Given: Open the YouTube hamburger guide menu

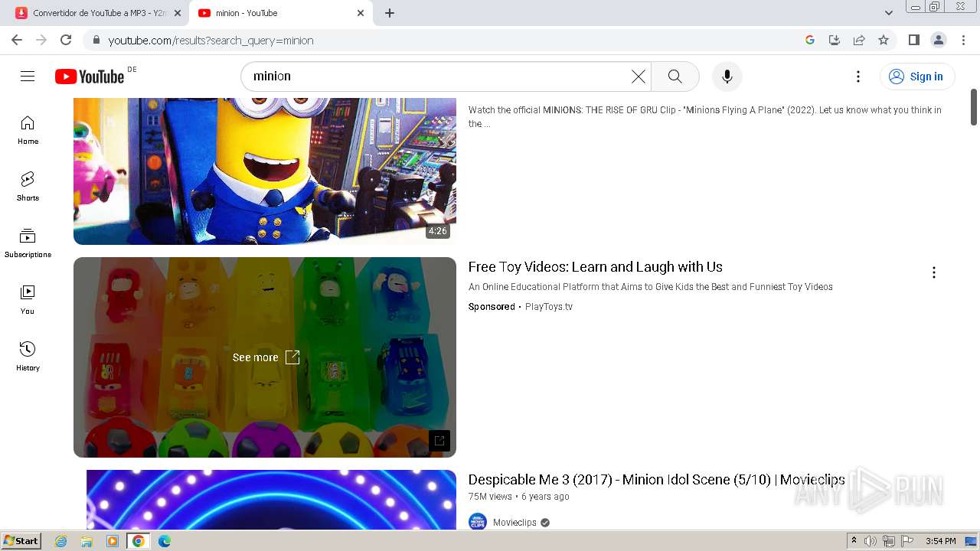Looking at the screenshot, I should [28, 76].
